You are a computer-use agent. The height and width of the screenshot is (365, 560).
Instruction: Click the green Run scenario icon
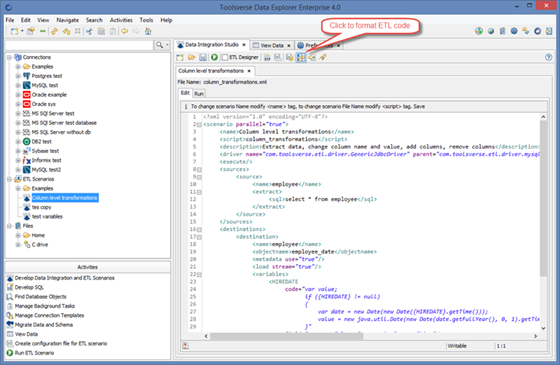(214, 57)
